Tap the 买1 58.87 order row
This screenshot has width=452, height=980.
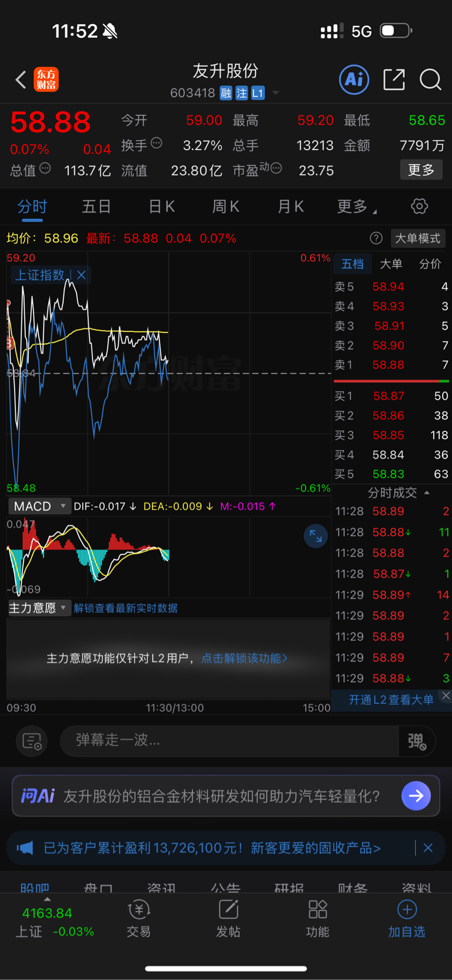(391, 396)
